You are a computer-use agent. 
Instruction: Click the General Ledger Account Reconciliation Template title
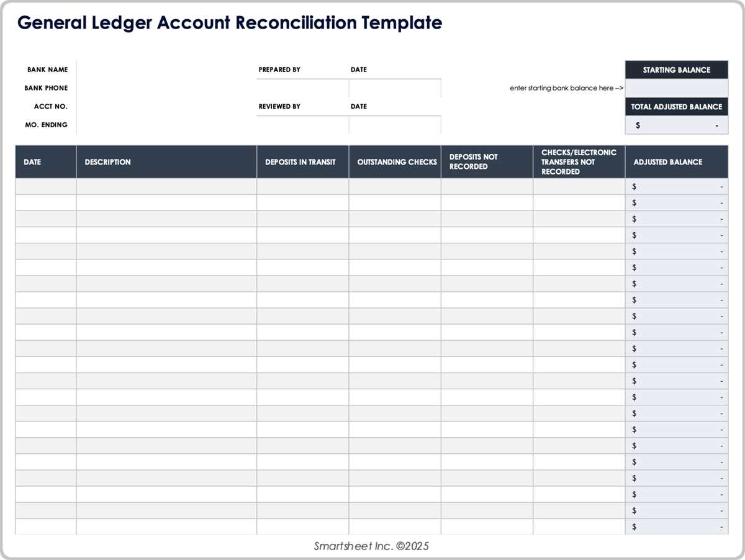(x=230, y=24)
